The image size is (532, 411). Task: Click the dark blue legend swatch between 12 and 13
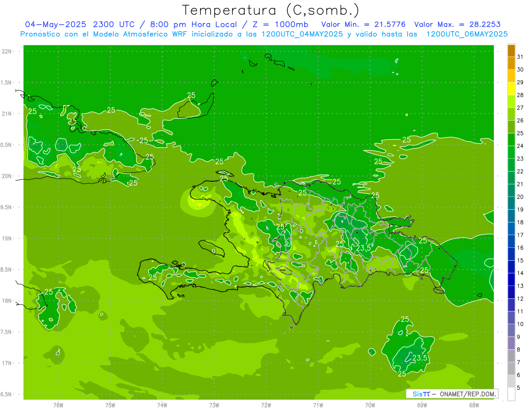pos(511,292)
